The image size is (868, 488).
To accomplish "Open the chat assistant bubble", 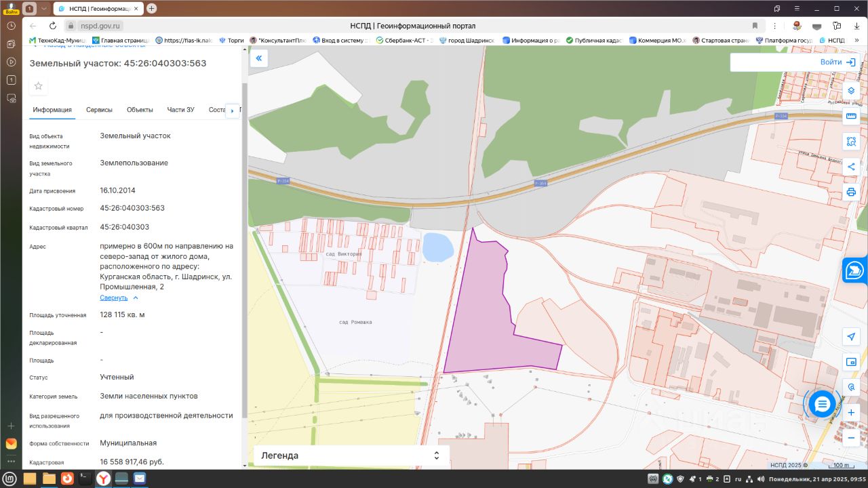I will 822,405.
